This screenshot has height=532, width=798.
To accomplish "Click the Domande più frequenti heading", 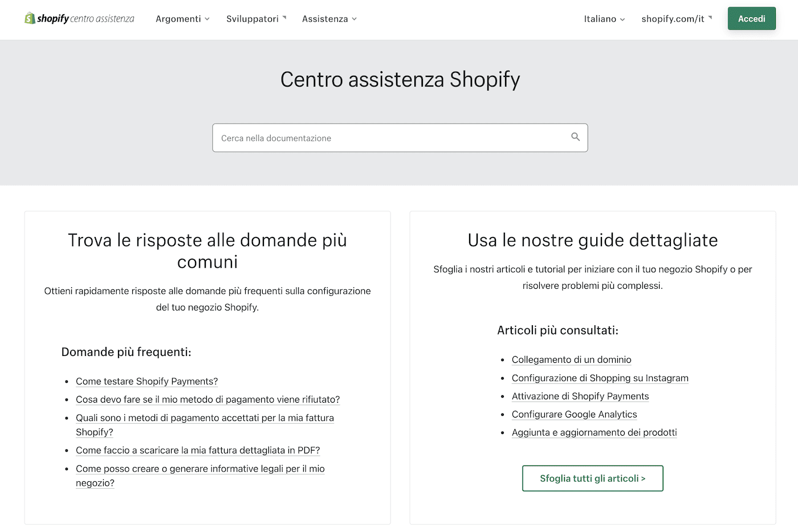I will 126,352.
